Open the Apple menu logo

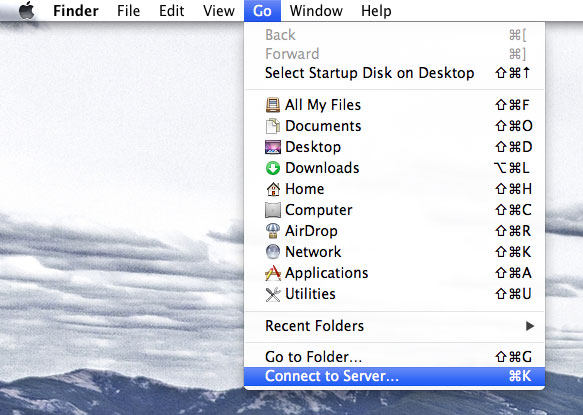(x=26, y=10)
